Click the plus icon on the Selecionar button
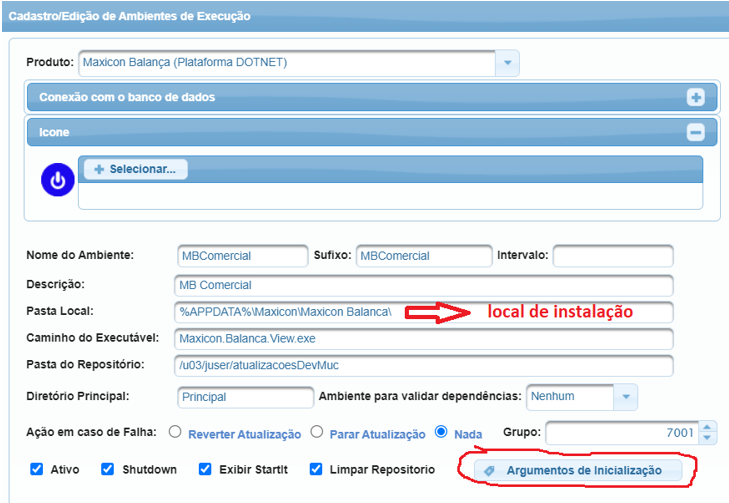Viewport: 729px width, 503px height. [99, 169]
